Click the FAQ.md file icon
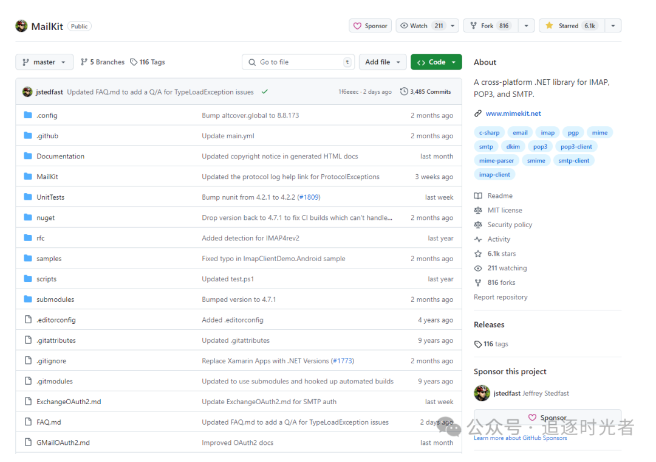Viewport: 656px width, 462px height. 28,422
